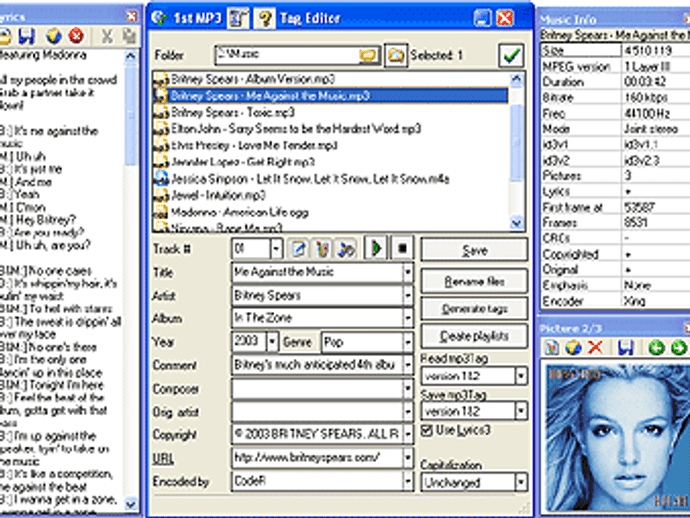Click Lyrics window scrollbar down arrow
This screenshot has height=518, width=690.
131,503
